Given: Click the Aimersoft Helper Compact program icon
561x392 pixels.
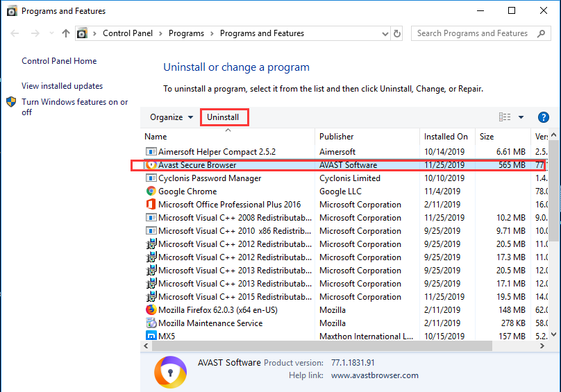Looking at the screenshot, I should 151,152.
